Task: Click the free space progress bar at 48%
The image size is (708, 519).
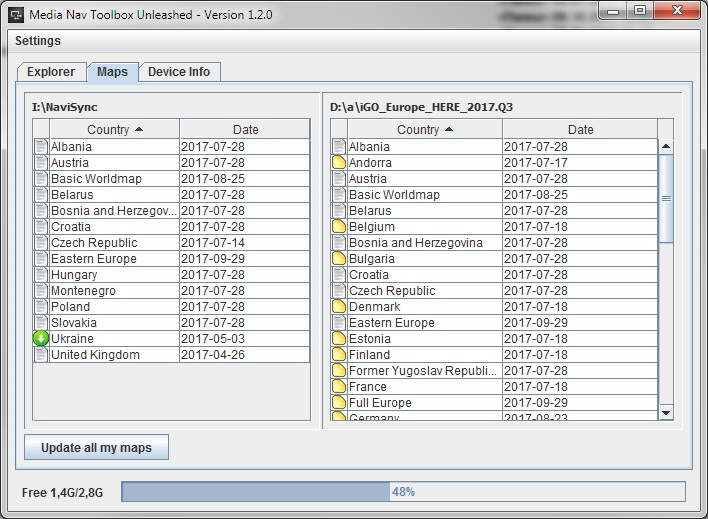Action: (x=403, y=491)
